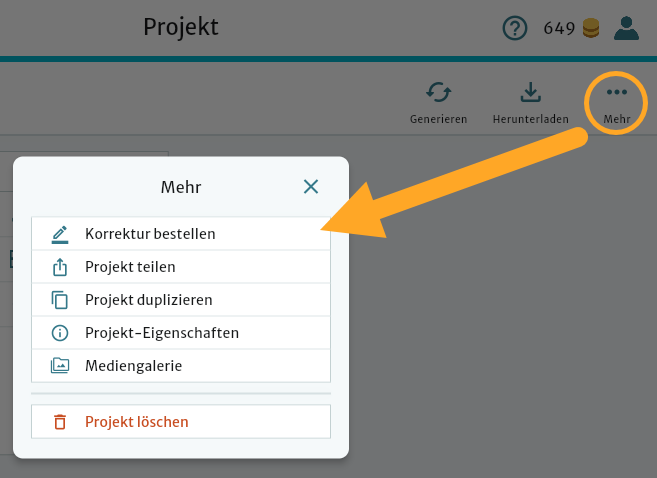Click the share icon beside Projekt teilen
Screen dimensions: 657x478
tap(60, 267)
